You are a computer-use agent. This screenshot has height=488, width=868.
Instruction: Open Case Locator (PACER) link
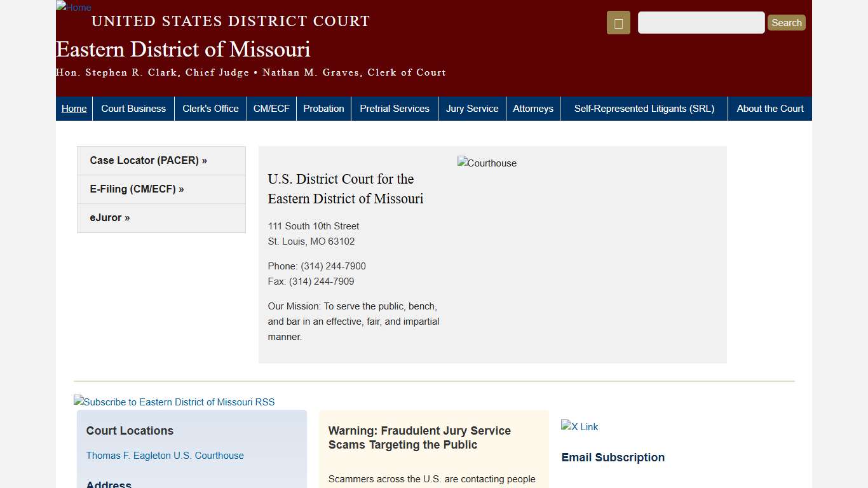click(x=148, y=160)
